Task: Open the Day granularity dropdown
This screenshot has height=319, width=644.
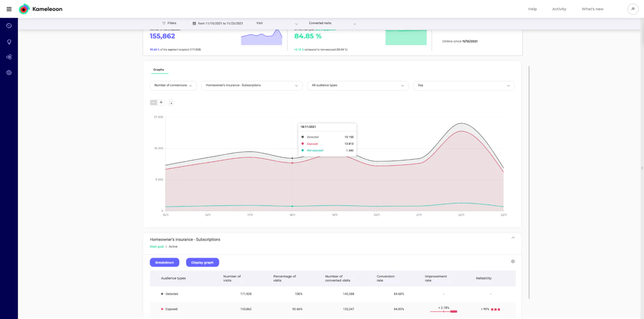Action: [x=463, y=85]
